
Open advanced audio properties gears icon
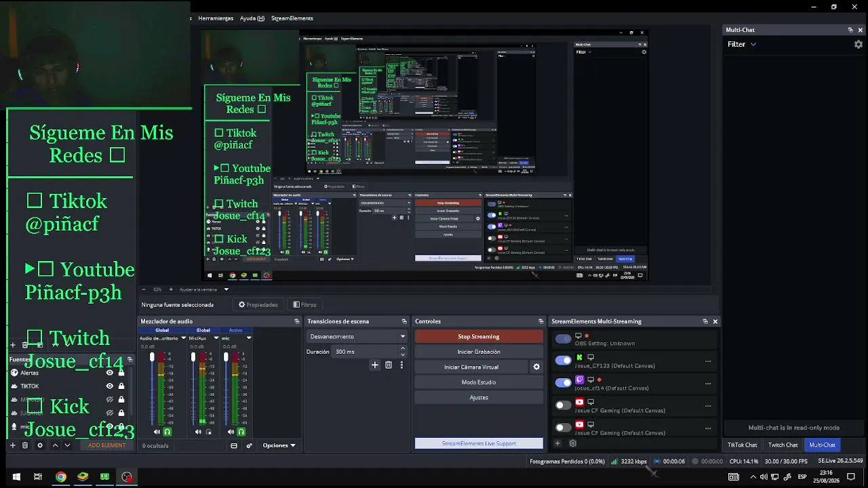(x=249, y=445)
